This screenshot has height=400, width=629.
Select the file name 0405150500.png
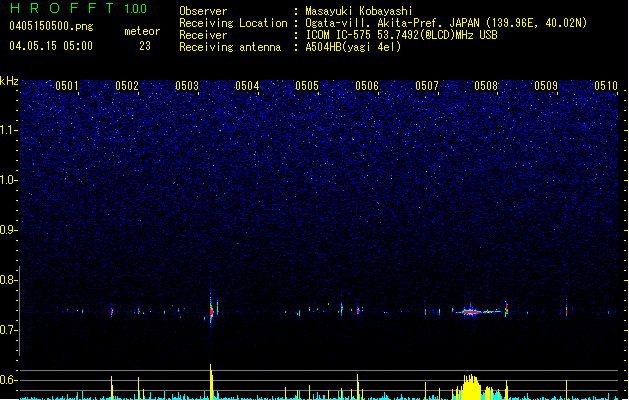click(51, 26)
